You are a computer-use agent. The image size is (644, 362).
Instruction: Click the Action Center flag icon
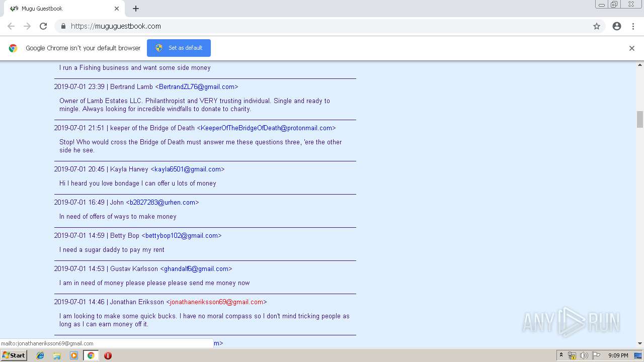(596, 355)
